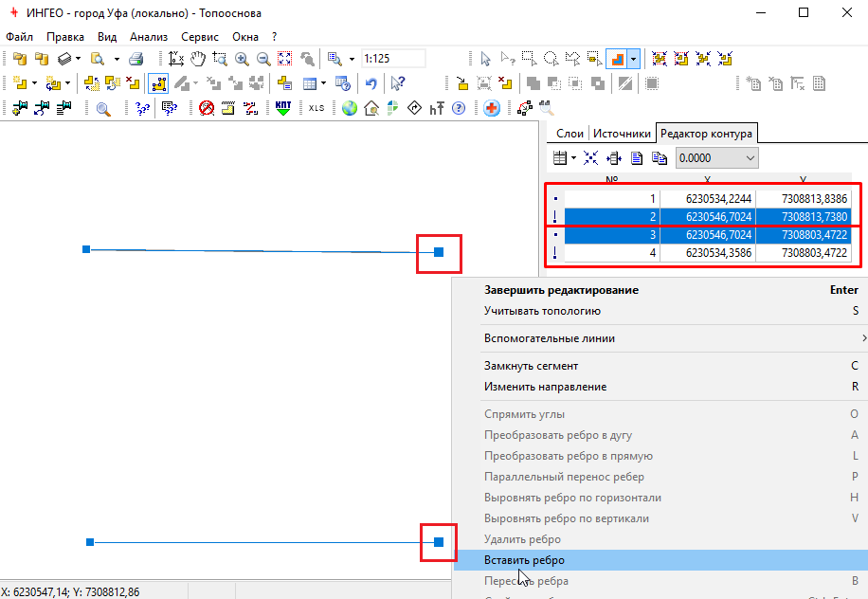Open the Сервис menu

click(200, 37)
